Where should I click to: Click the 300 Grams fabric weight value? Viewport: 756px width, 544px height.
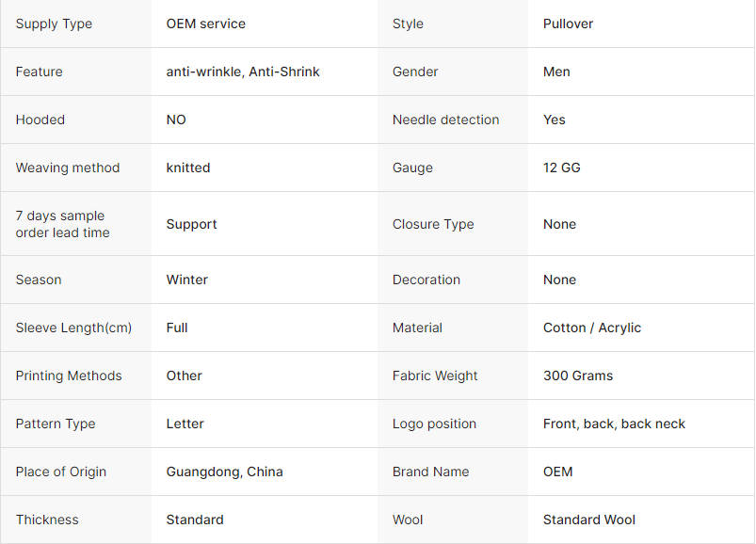click(577, 376)
